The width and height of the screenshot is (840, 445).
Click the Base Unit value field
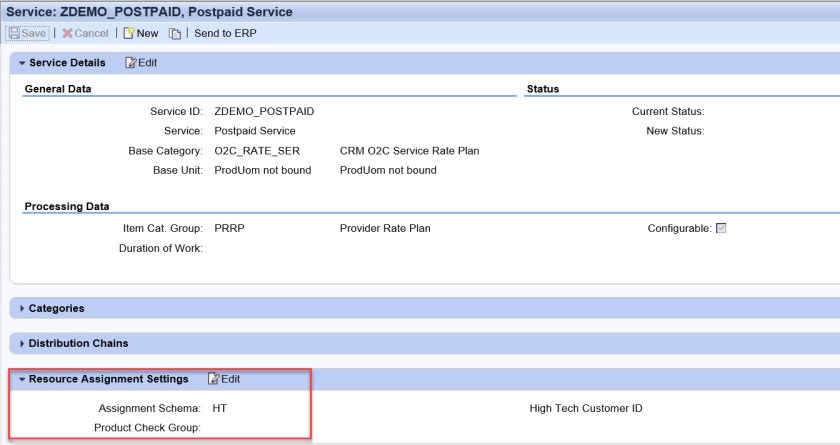coord(263,170)
